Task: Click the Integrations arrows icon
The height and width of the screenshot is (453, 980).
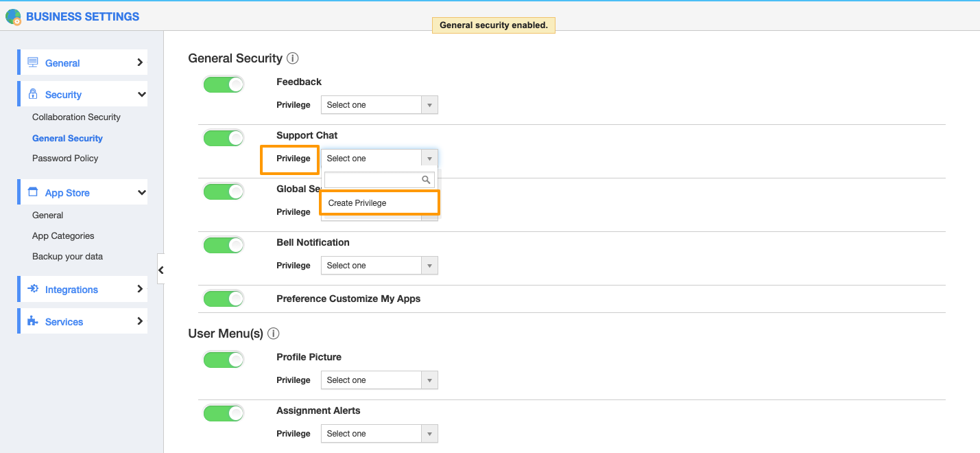Action: 32,289
